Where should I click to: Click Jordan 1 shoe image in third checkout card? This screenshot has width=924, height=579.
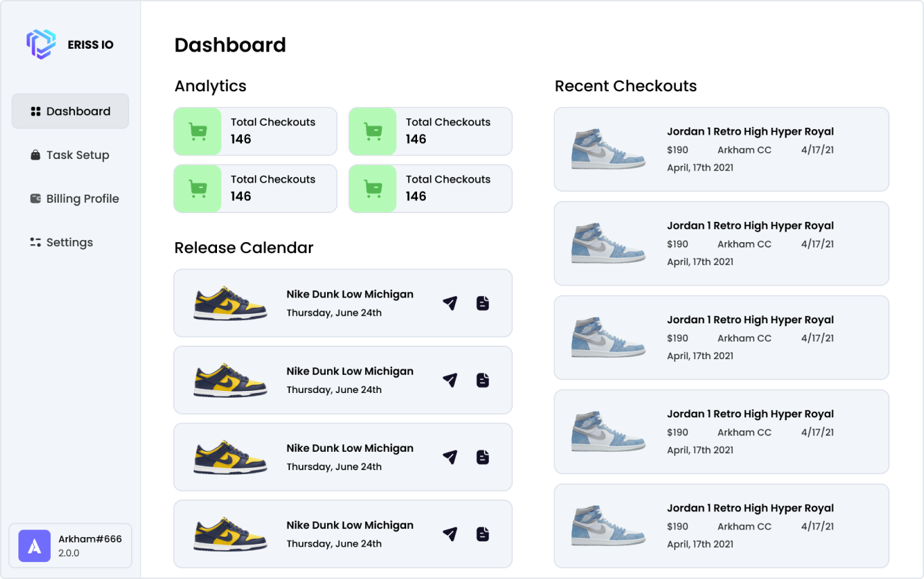point(608,338)
